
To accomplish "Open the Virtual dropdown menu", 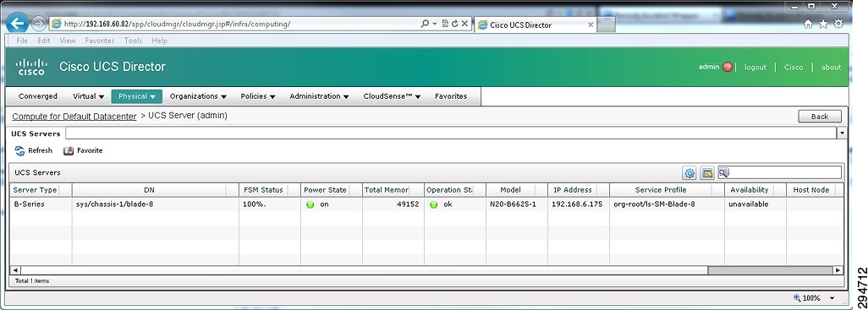I will pos(89,96).
